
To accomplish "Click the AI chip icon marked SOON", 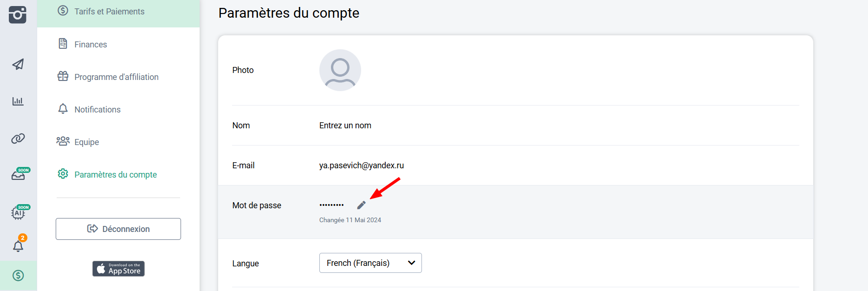I will click(x=19, y=213).
